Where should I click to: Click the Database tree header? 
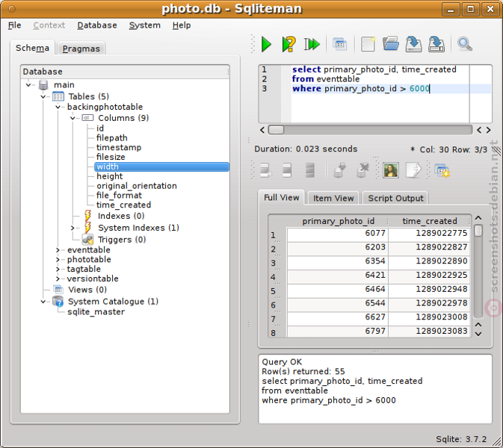(x=125, y=72)
